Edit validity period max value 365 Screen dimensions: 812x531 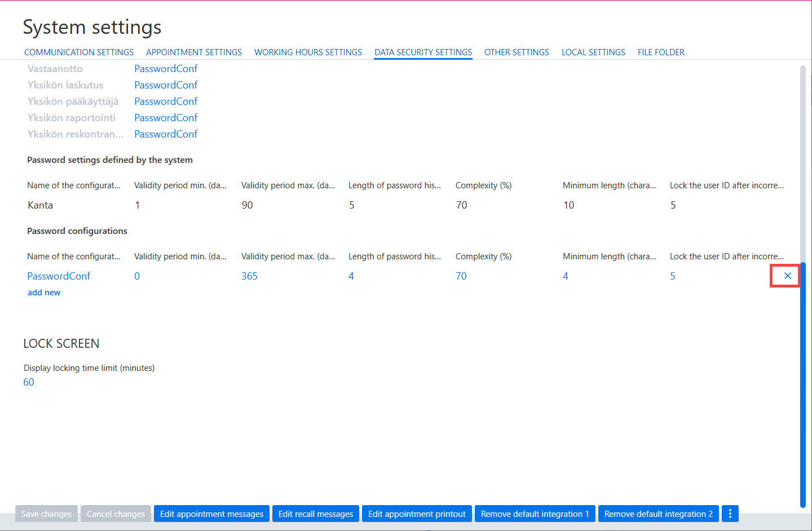(x=249, y=276)
